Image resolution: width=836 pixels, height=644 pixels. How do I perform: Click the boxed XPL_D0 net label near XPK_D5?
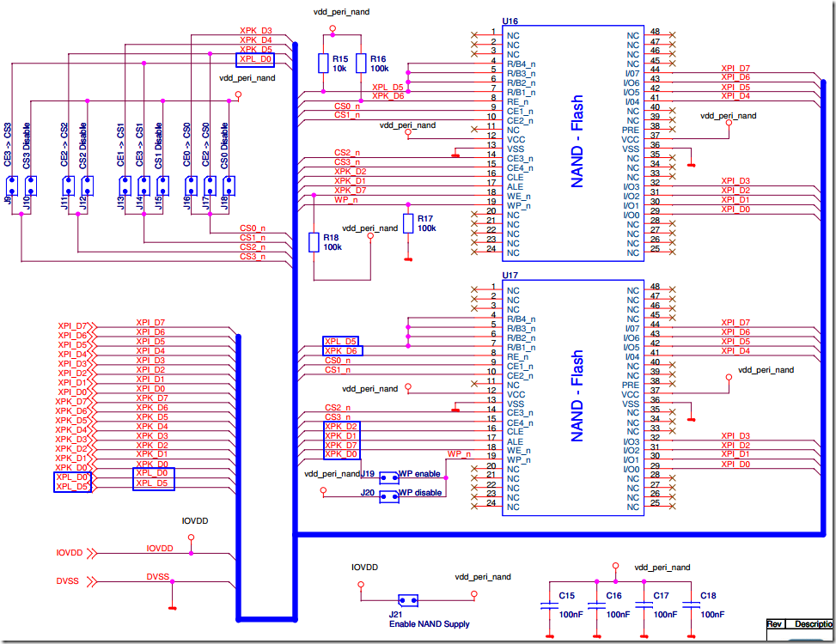(x=255, y=59)
